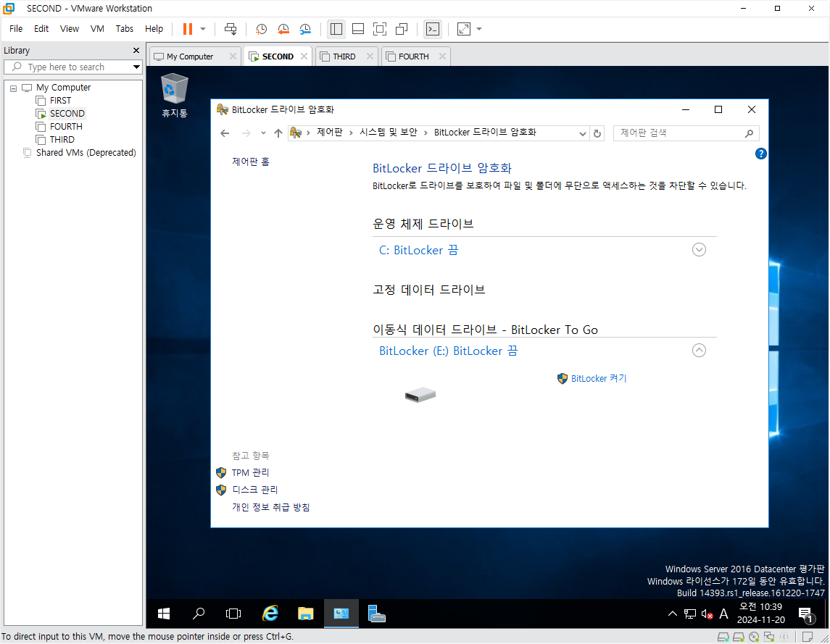Expand the address bar history dropdown
This screenshot has height=644, width=830.
[582, 133]
